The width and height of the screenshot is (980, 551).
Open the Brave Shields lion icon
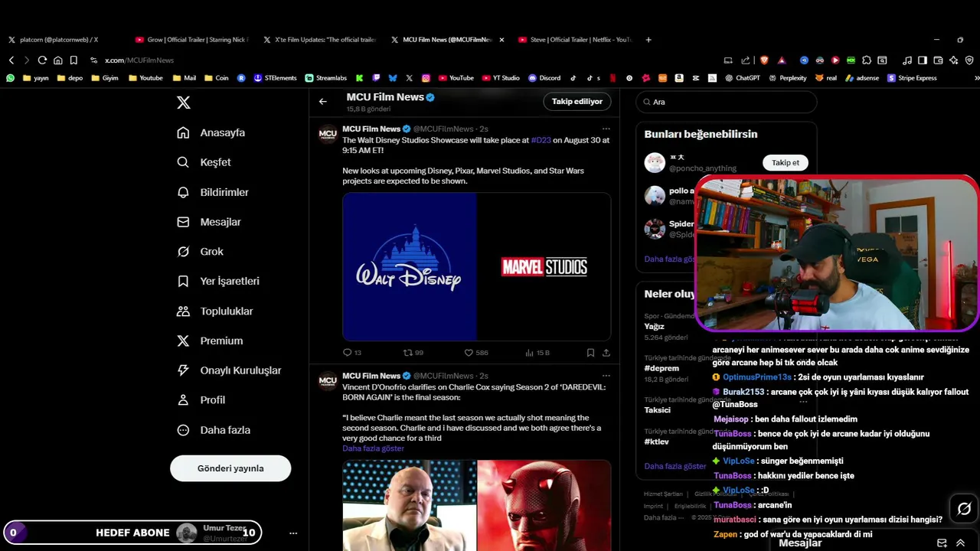(x=764, y=60)
